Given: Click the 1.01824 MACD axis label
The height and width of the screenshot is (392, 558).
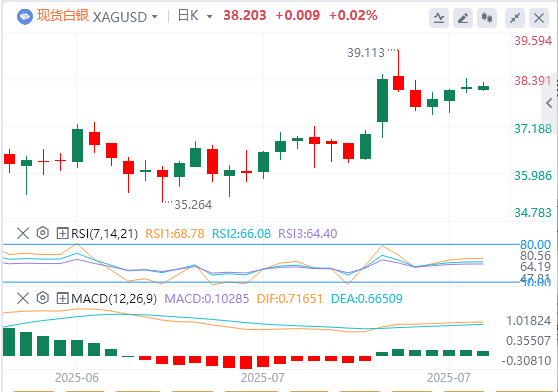Looking at the screenshot, I should 528,321.
